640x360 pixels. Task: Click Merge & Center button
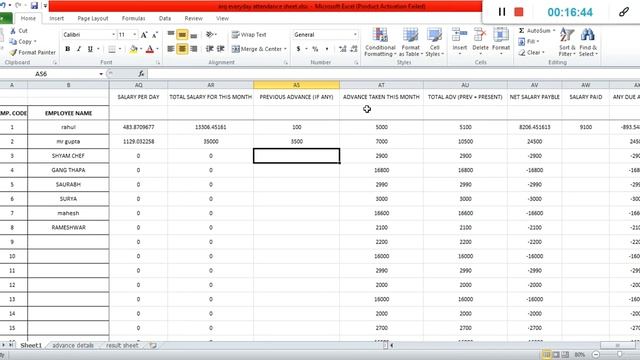click(x=257, y=49)
